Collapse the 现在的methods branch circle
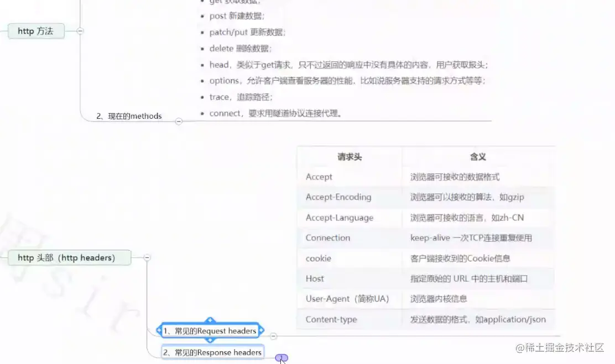Image resolution: width=615 pixels, height=364 pixels. [179, 122]
